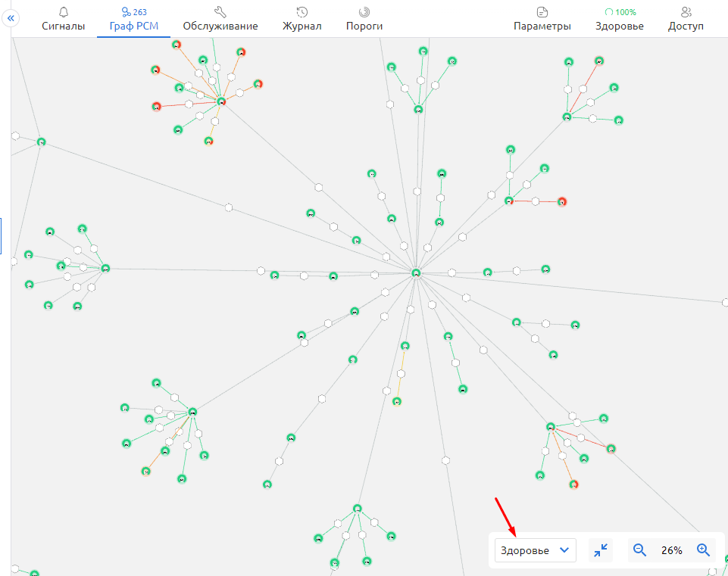Switch to the Граф РСМ tab
This screenshot has height=576, width=728.
133,19
